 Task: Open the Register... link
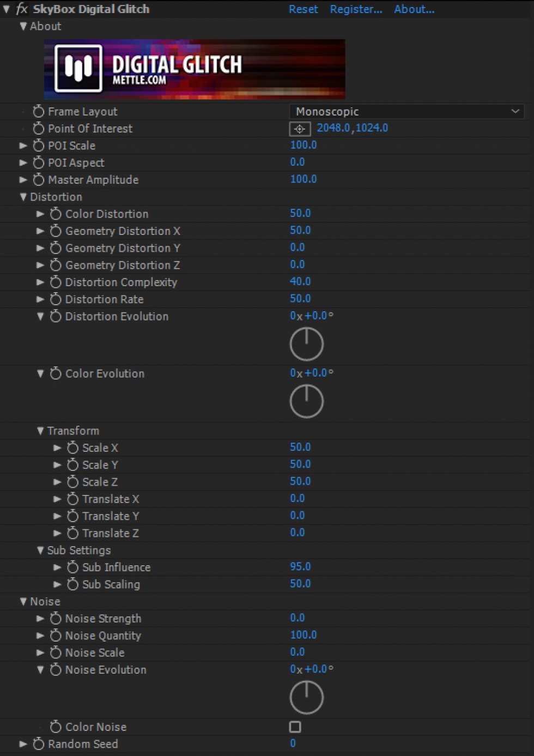pyautogui.click(x=356, y=9)
